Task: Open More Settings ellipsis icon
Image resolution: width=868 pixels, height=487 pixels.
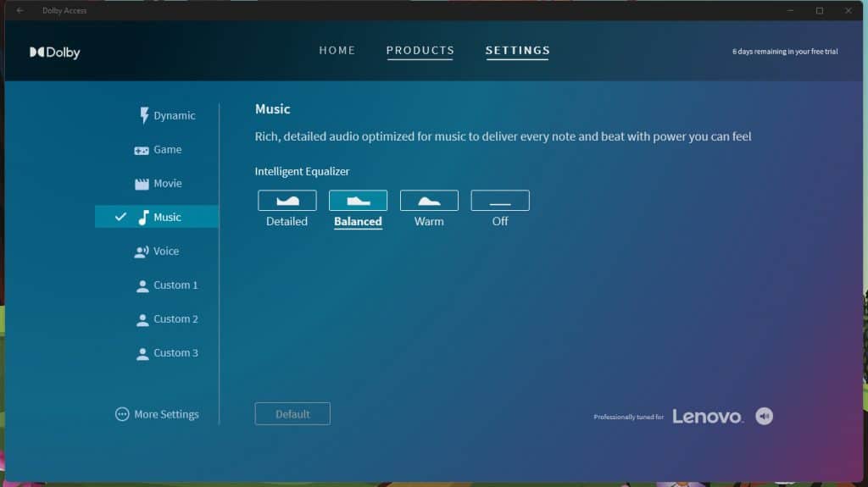Action: click(122, 414)
